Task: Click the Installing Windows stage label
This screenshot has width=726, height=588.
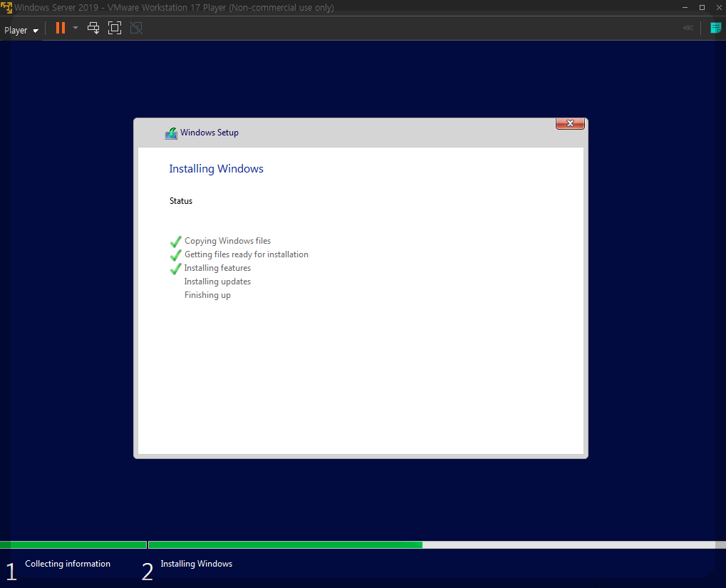Action: (x=197, y=564)
